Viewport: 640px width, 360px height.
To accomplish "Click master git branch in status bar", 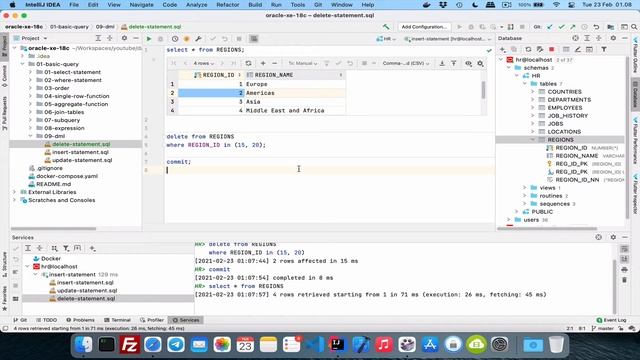I will (603, 328).
